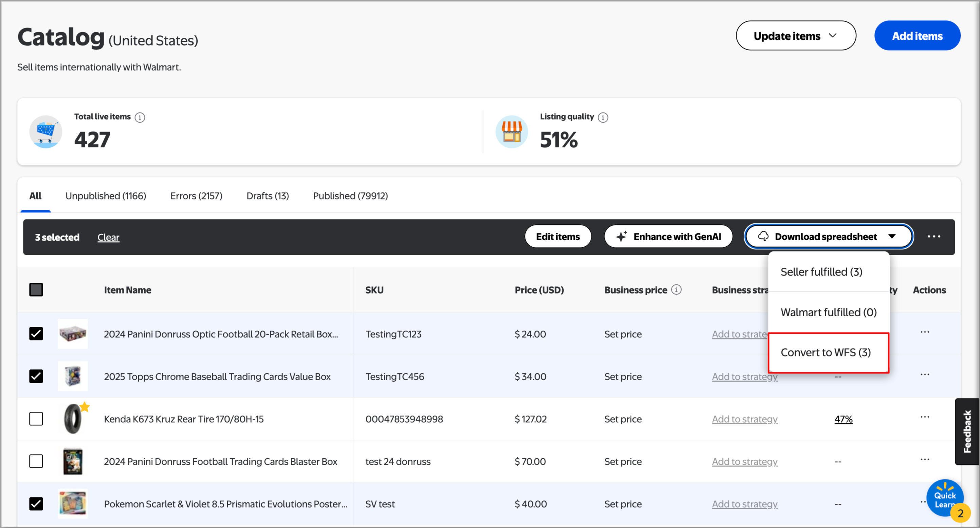Switch to the Errors (2157) tab

point(196,196)
